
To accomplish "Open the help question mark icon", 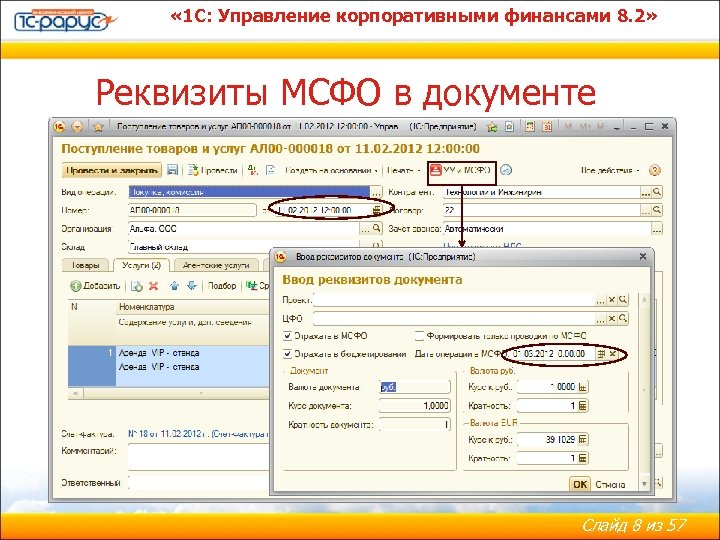I will [655, 171].
